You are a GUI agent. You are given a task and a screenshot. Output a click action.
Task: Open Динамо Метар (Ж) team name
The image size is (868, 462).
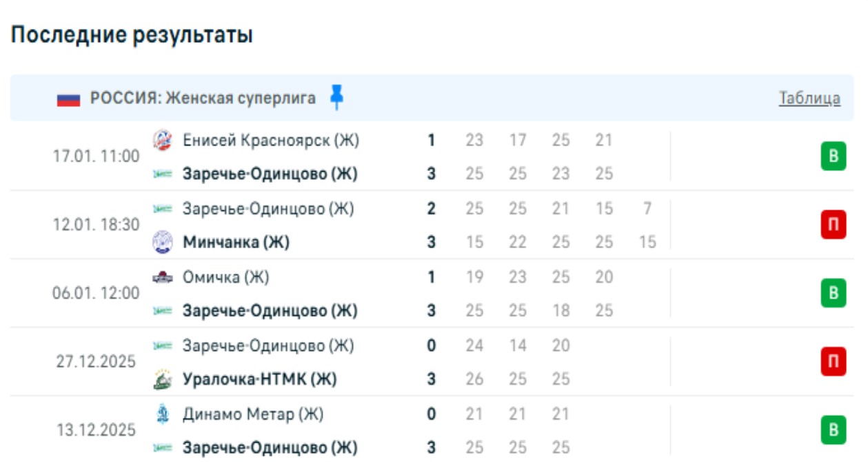(252, 414)
